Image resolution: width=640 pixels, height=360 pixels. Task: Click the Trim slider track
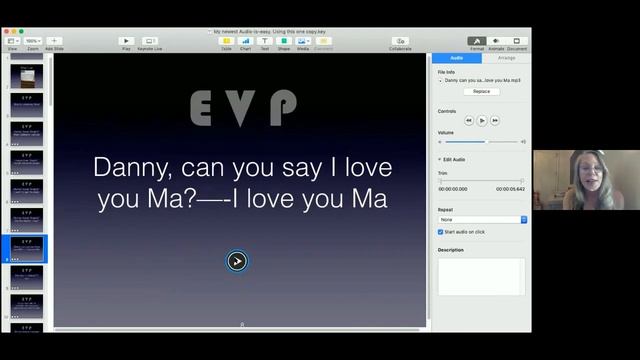(481, 180)
